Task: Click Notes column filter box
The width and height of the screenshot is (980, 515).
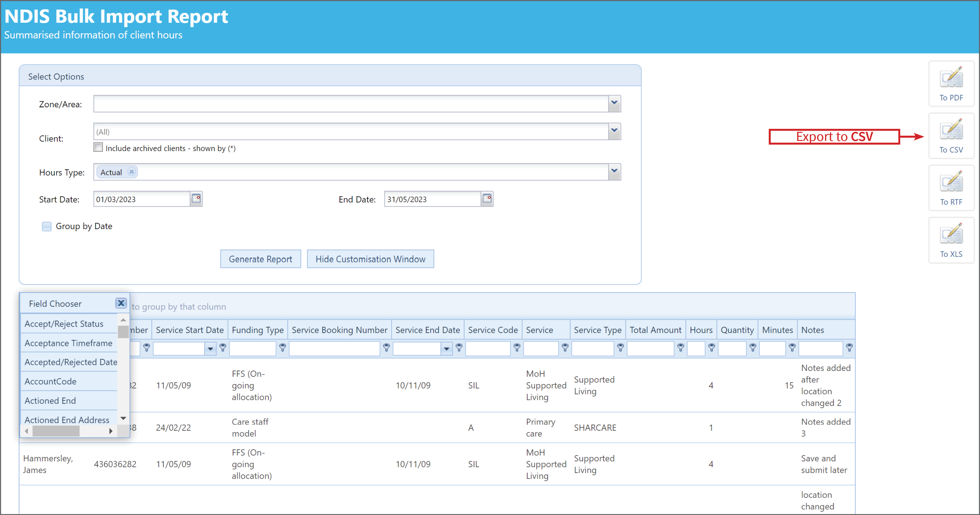Action: pos(821,348)
